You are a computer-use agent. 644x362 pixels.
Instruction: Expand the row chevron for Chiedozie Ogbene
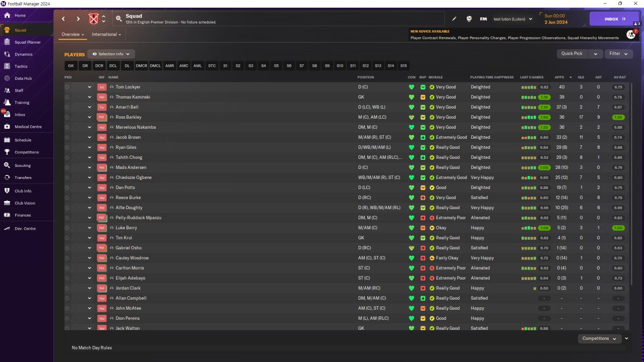pyautogui.click(x=90, y=177)
